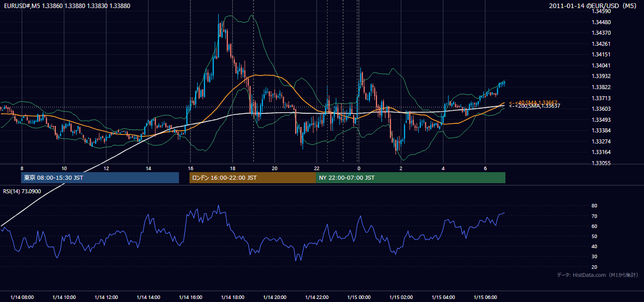Image resolution: width=644 pixels, height=302 pixels.
Task: Click hour tick 16 below the price chart
Action: [190, 168]
